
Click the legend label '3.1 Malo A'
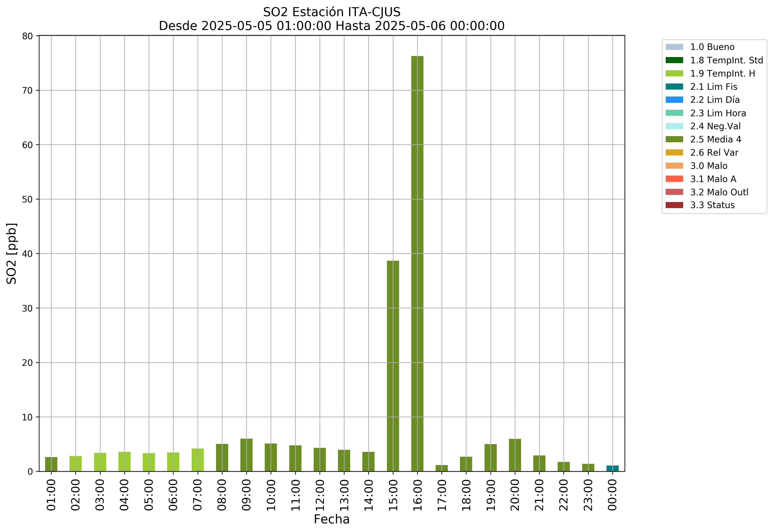point(713,179)
